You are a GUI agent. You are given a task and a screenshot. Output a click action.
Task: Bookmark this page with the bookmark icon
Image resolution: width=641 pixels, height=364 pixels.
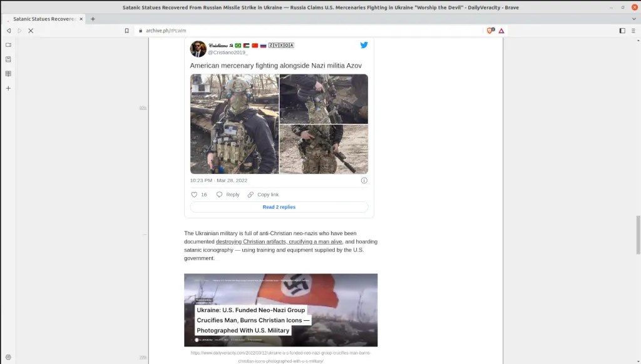(x=127, y=31)
